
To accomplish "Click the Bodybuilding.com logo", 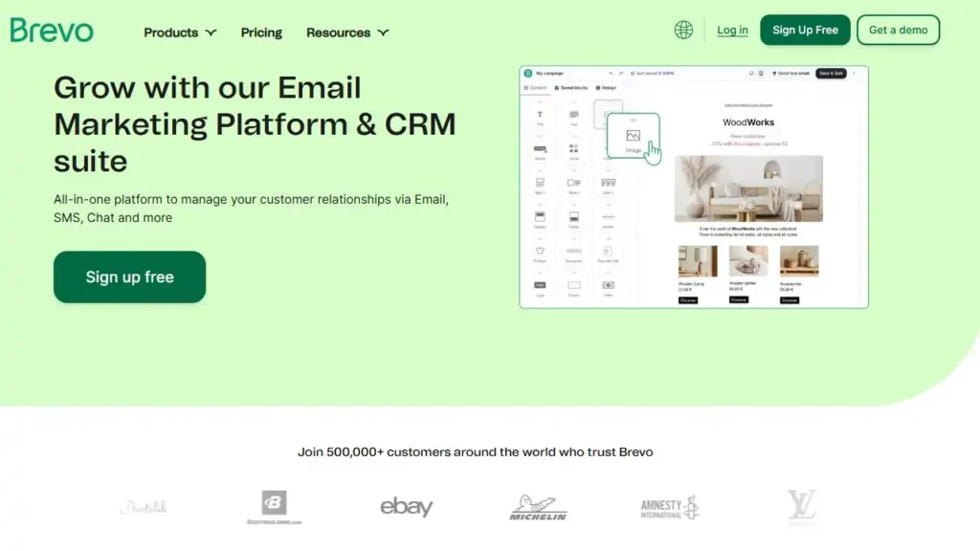I will (x=274, y=508).
